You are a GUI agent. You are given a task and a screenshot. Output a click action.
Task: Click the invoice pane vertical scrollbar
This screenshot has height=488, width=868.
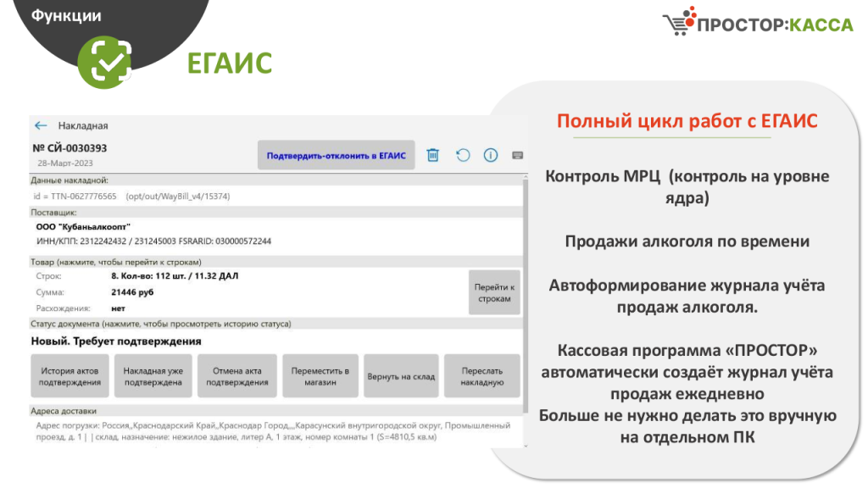pos(526,296)
